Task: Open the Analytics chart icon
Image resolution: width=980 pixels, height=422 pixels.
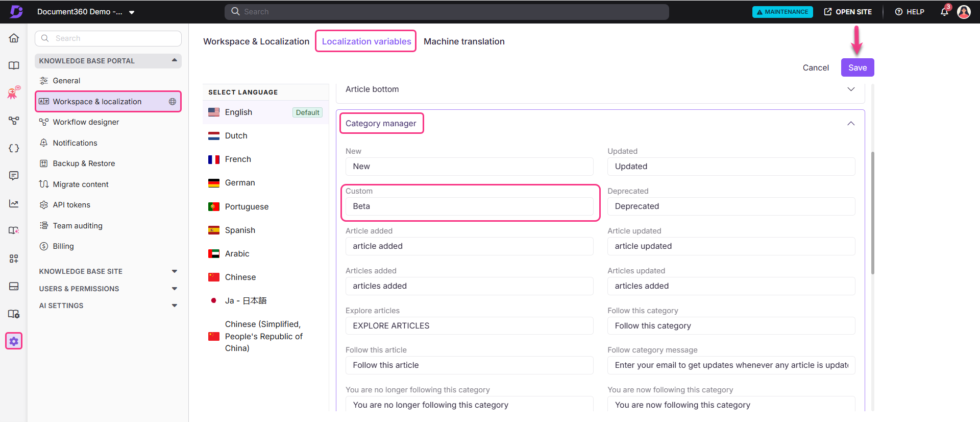Action: pyautogui.click(x=14, y=203)
